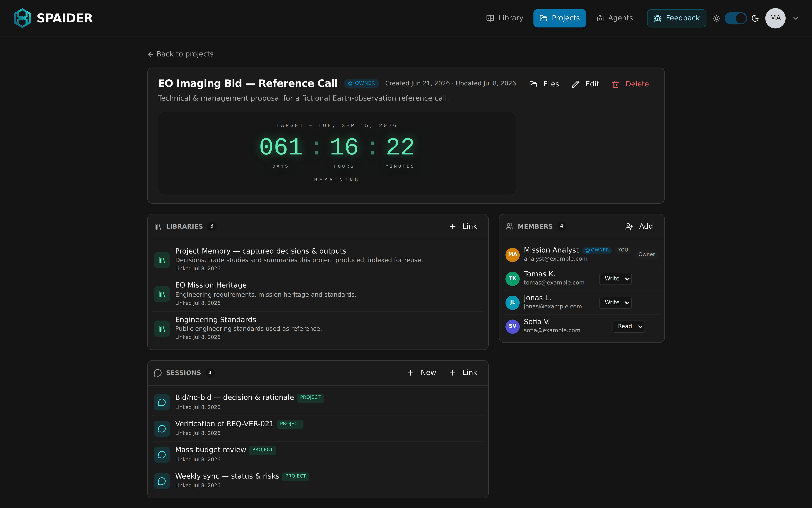The image size is (812, 508).
Task: Click tomas@example.com email
Action: click(554, 283)
